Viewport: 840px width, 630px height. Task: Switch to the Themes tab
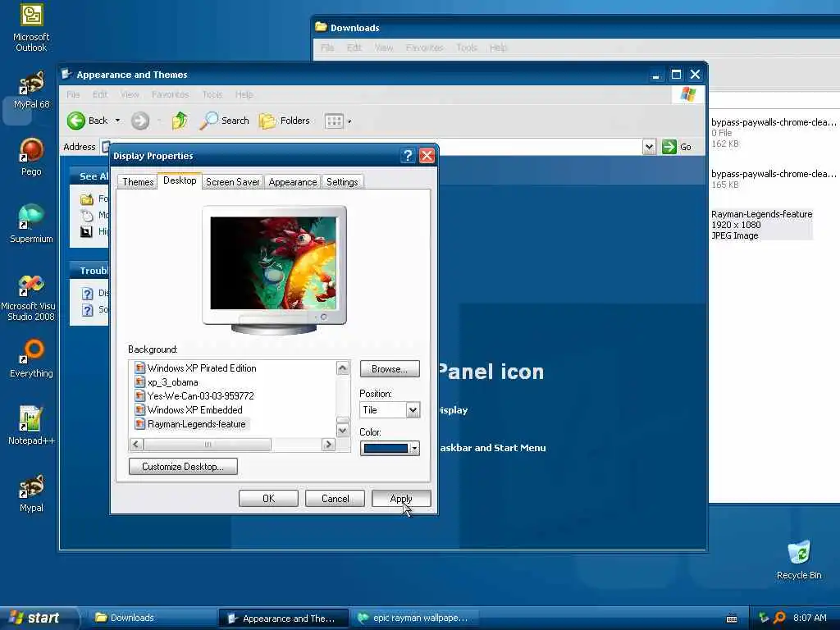[x=138, y=182]
